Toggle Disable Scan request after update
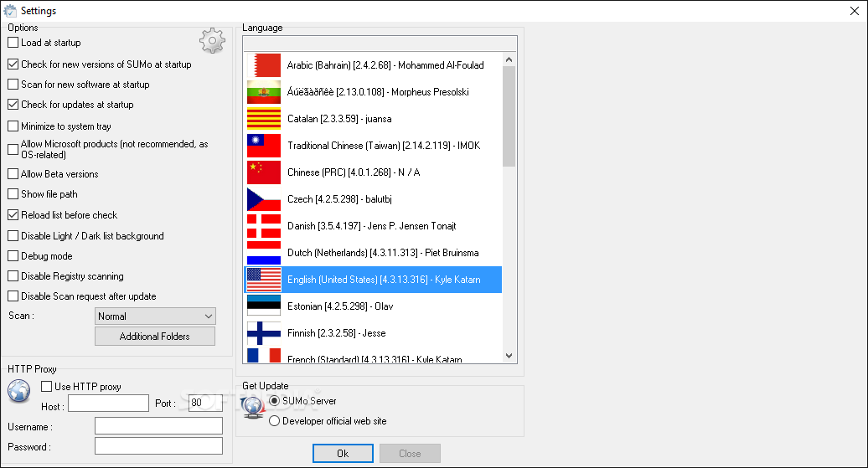Screen dimensions: 868x468 [x=13, y=296]
